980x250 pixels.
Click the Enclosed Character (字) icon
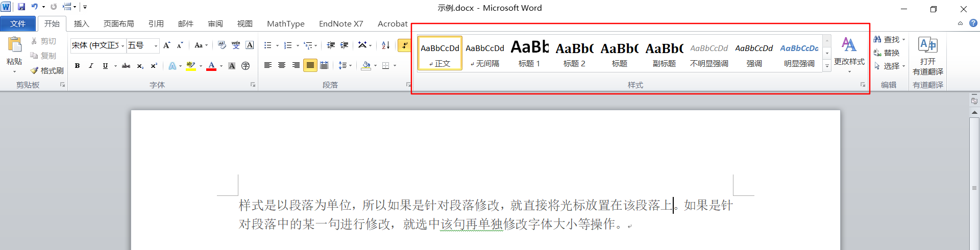pyautogui.click(x=246, y=66)
